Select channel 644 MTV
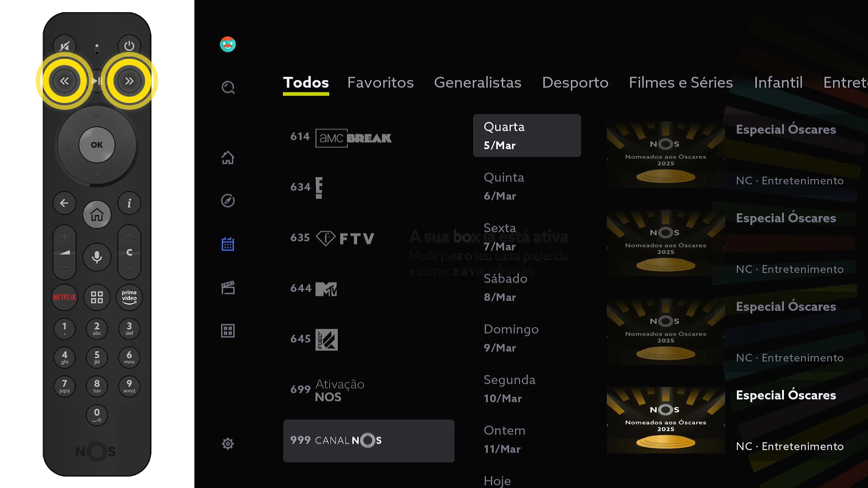 pos(369,288)
